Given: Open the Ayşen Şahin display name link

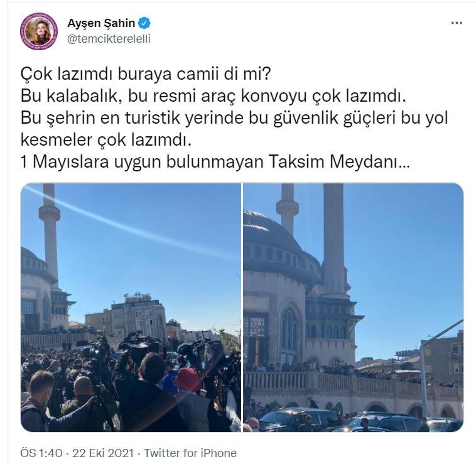Looking at the screenshot, I should point(101,23).
